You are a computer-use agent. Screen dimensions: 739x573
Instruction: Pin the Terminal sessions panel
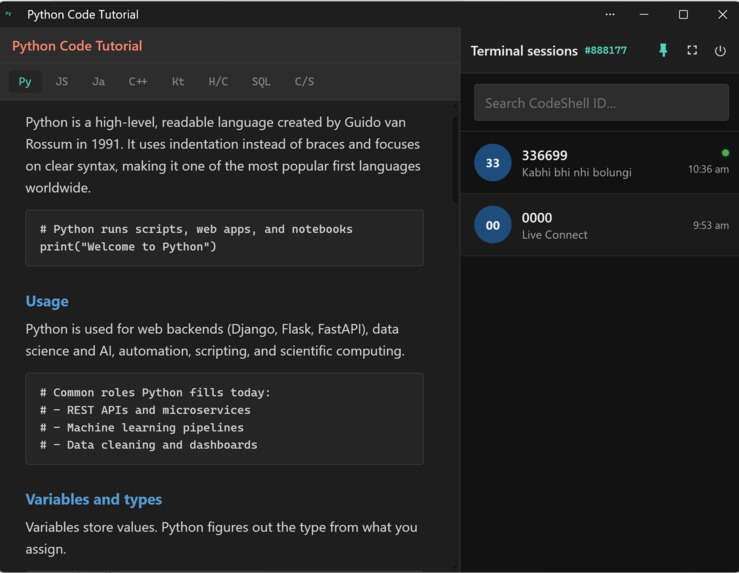tap(663, 50)
